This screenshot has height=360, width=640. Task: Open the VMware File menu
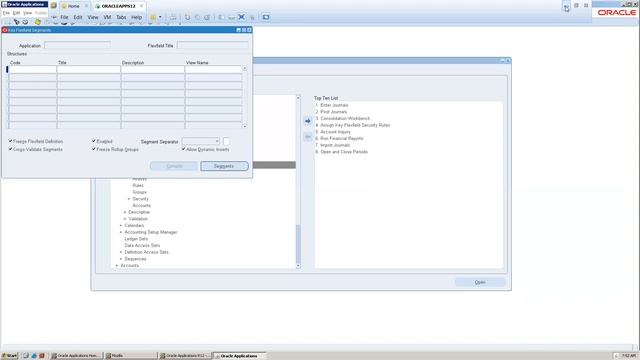click(x=64, y=17)
